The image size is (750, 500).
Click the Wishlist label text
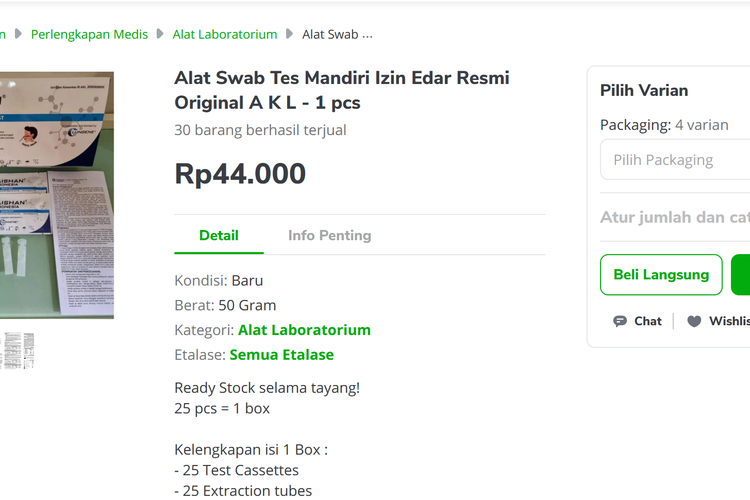point(729,321)
